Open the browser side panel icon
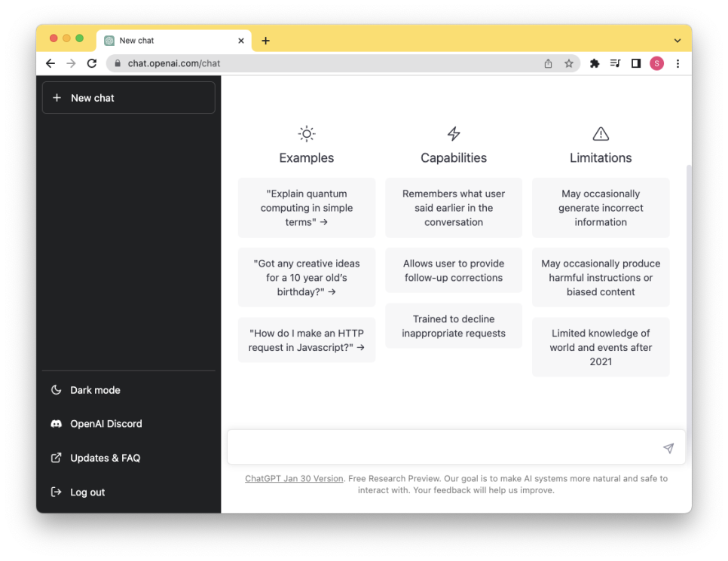This screenshot has width=728, height=561. tap(636, 63)
